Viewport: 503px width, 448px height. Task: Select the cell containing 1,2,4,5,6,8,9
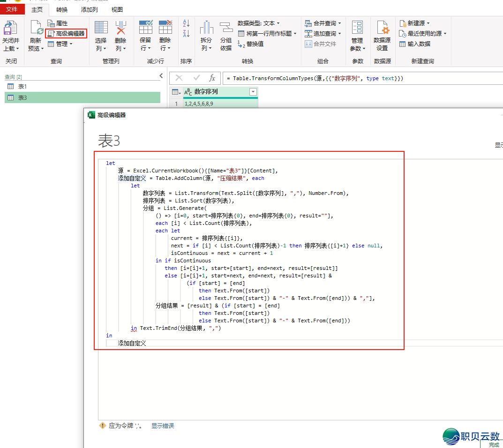click(220, 104)
